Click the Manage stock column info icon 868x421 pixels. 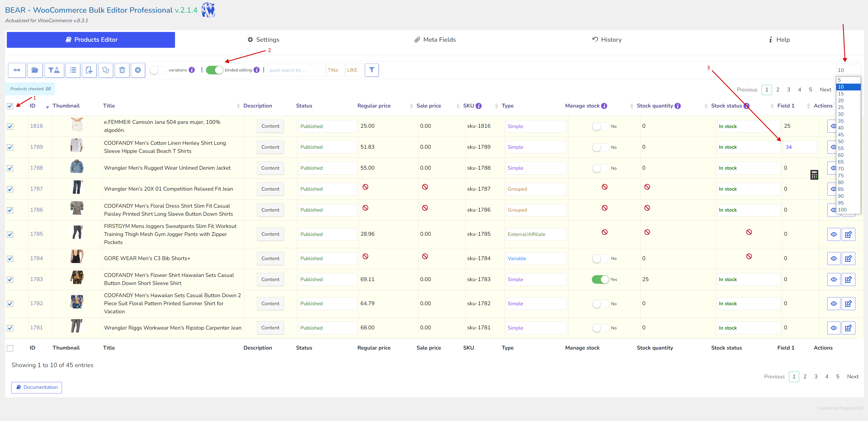click(x=604, y=106)
